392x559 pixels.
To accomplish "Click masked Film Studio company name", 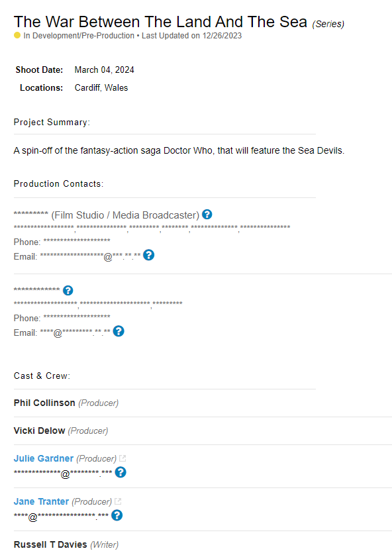I will point(31,213).
